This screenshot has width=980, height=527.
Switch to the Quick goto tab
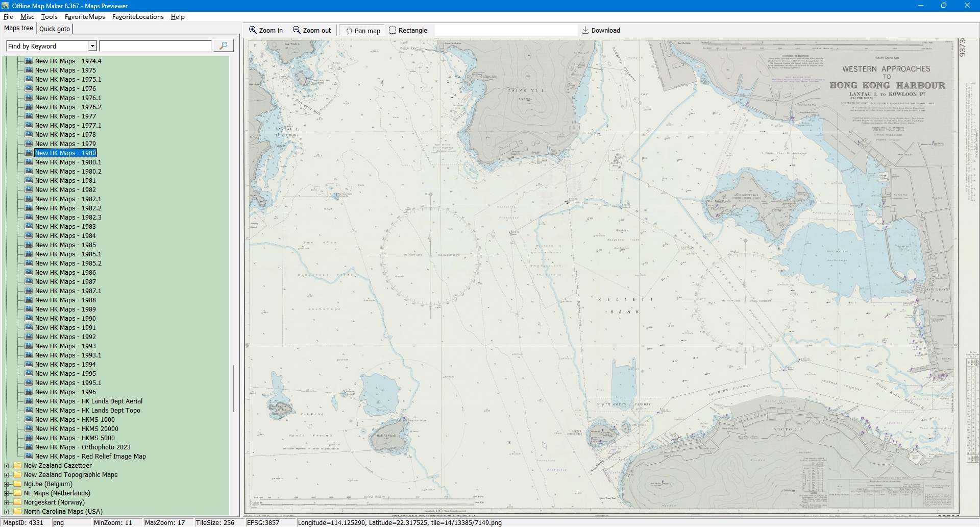coord(55,29)
